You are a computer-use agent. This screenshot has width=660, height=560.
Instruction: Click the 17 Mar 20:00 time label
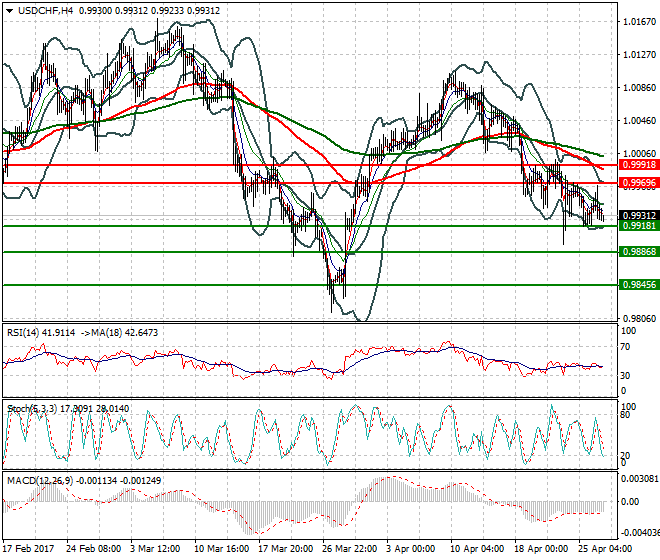pos(285,549)
